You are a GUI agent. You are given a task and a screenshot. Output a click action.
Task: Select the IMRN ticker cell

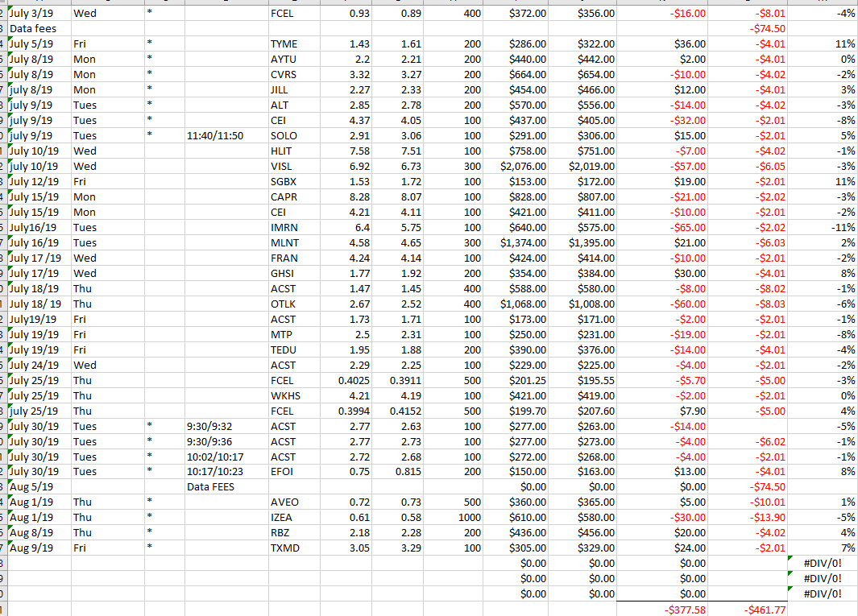(294, 228)
